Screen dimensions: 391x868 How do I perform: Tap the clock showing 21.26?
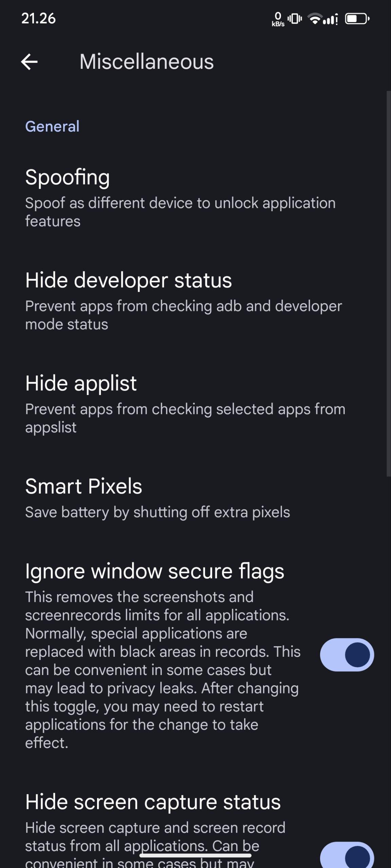(x=38, y=18)
